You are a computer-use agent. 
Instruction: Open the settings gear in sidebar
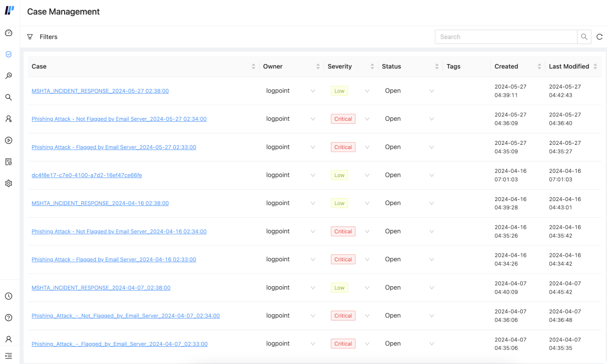click(x=8, y=183)
